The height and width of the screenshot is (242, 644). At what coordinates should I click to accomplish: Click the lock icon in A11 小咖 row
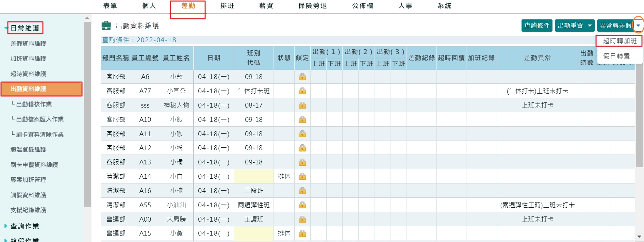pyautogui.click(x=302, y=134)
